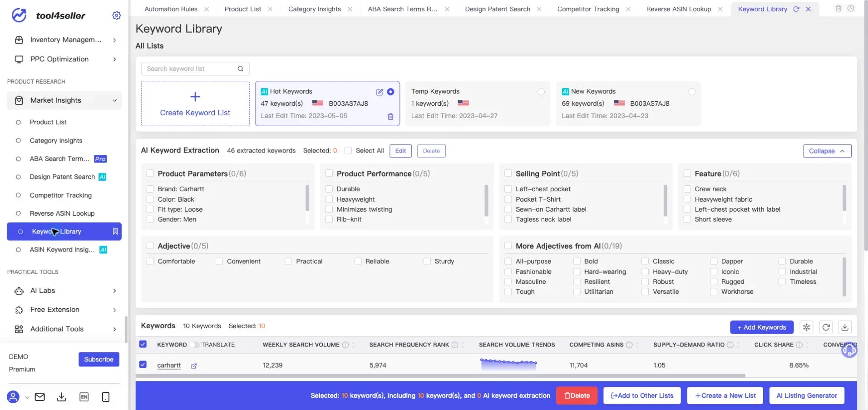Switch to Design Patent Search tab

pos(498,9)
